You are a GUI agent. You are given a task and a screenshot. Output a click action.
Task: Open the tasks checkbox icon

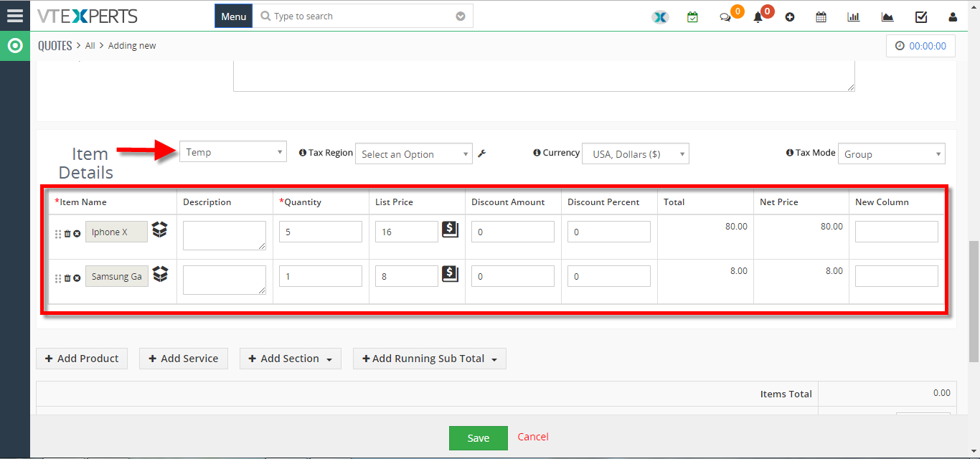(x=921, y=17)
